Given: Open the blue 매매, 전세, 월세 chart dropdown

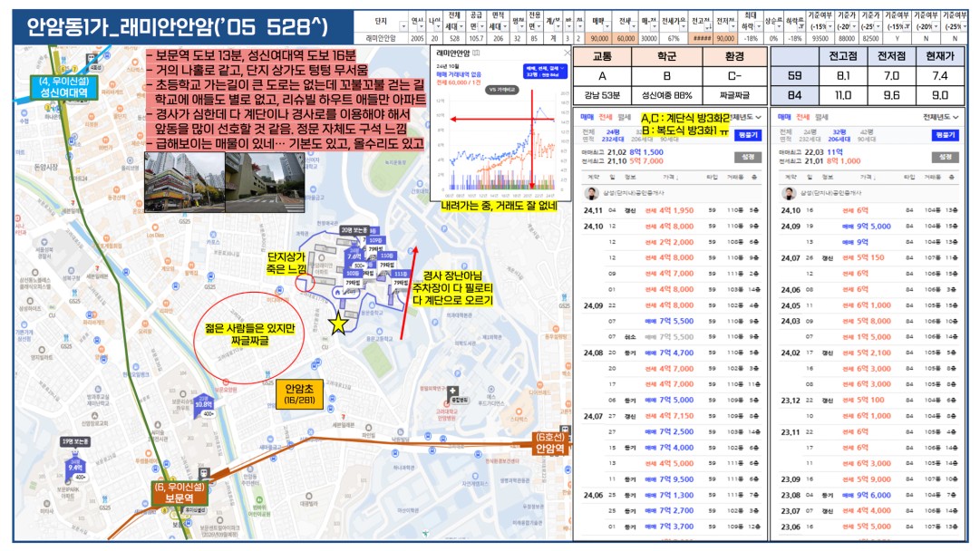Looking at the screenshot, I should click(546, 72).
